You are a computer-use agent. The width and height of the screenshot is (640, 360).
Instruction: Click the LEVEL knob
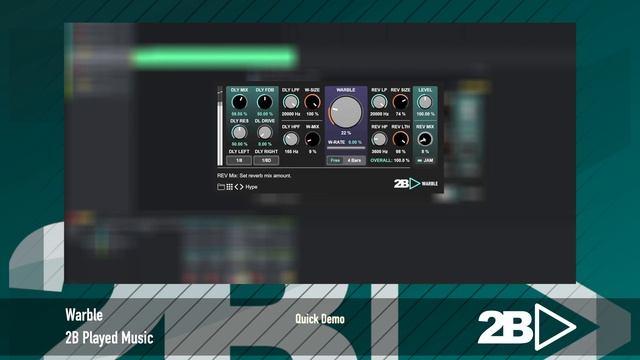[424, 102]
